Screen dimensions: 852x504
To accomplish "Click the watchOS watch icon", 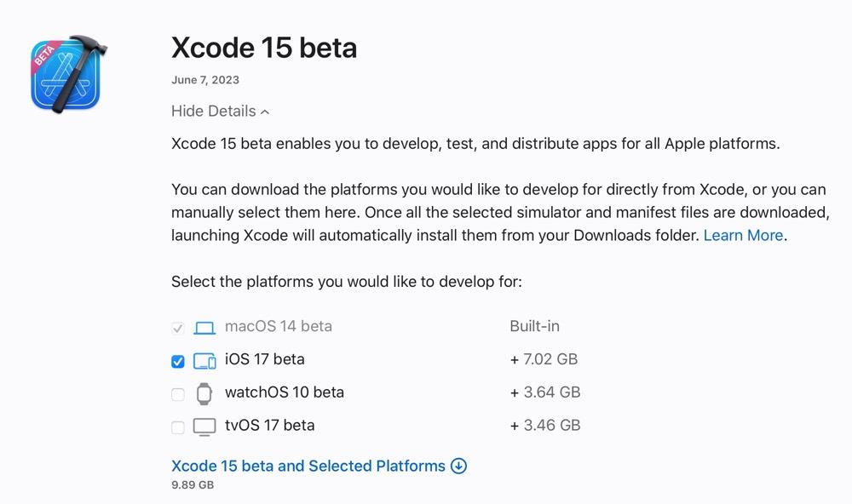I will click(x=204, y=392).
